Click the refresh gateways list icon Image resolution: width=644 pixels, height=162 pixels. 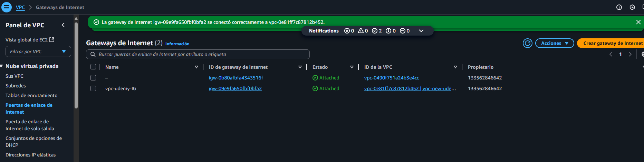[527, 43]
